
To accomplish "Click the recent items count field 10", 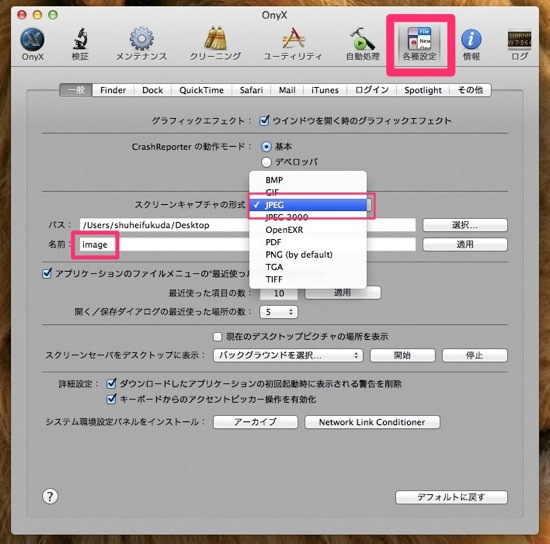I will tap(279, 293).
